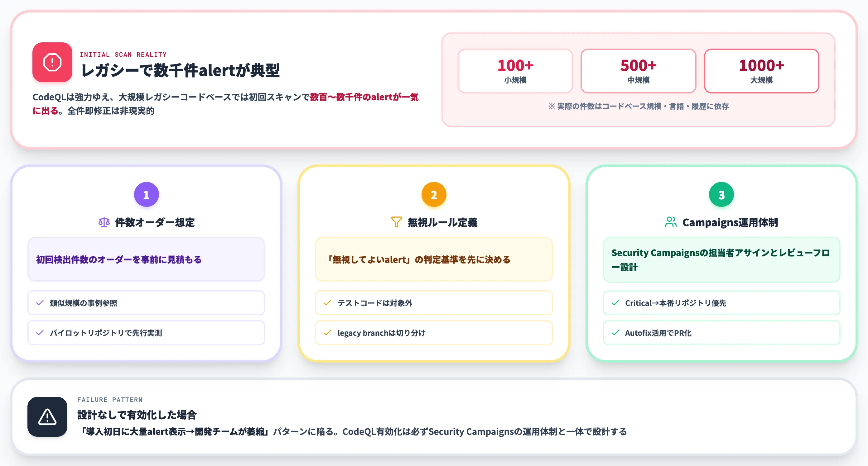The width and height of the screenshot is (868, 466).
Task: Click the 件数オーダー想定 card title
Action: pos(155,222)
